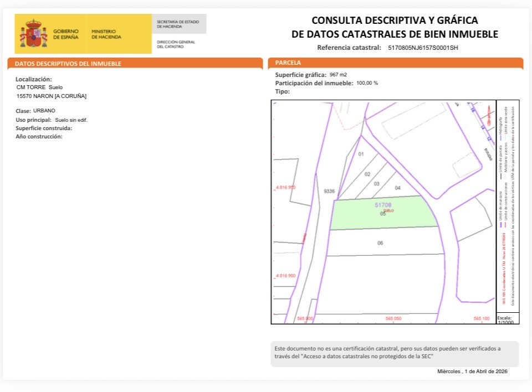
Task: Select parcel 01 on the map
Action: 361,154
